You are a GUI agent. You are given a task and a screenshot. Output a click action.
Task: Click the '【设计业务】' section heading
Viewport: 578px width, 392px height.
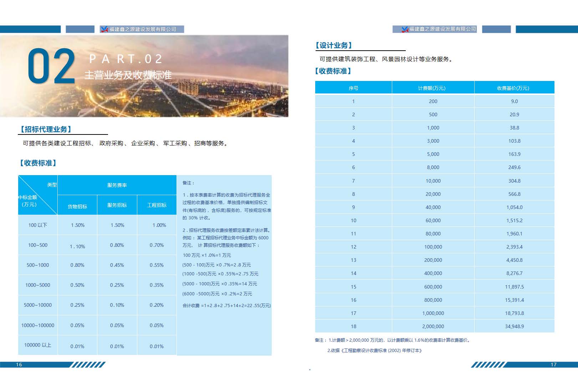pyautogui.click(x=334, y=45)
